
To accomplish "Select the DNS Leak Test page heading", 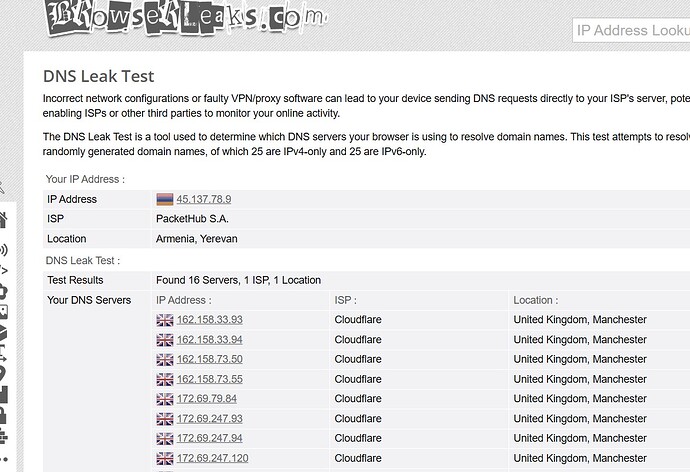I will 99,76.
